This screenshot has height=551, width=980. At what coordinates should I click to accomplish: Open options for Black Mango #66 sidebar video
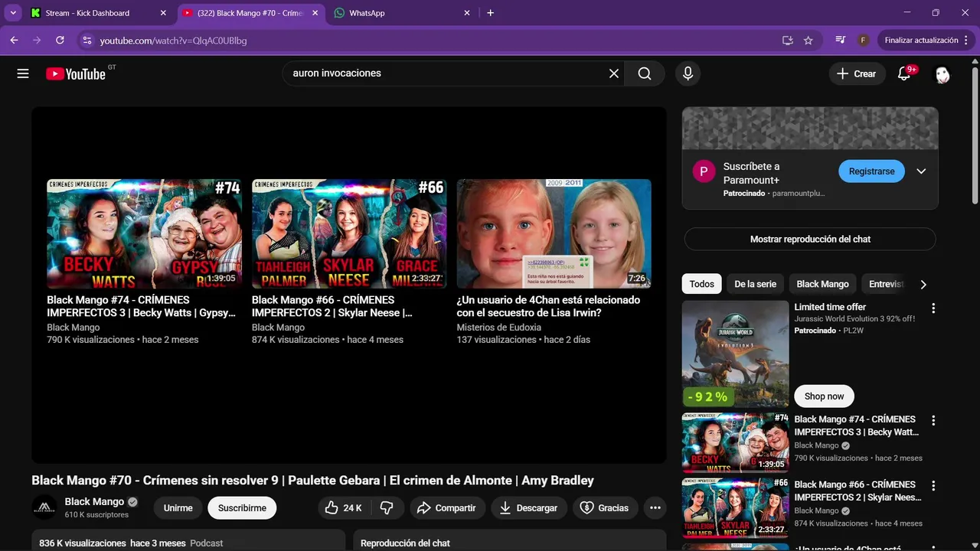point(933,486)
